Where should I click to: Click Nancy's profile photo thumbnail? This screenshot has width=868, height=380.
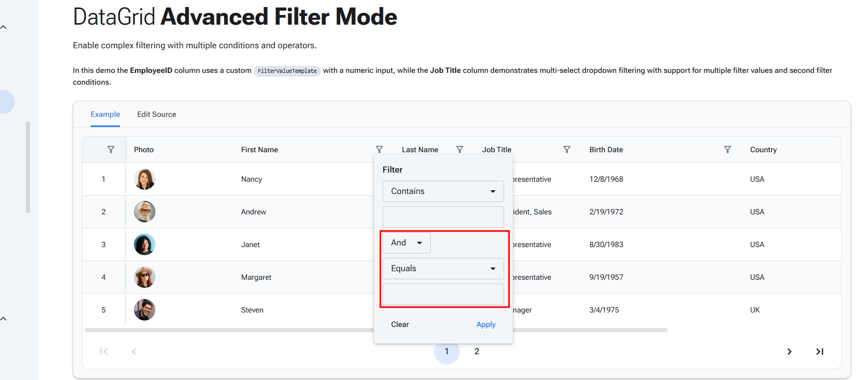point(145,179)
